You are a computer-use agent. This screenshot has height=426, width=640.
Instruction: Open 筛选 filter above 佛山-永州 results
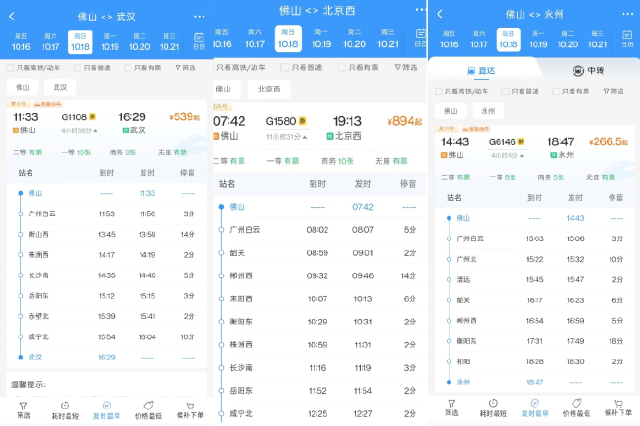click(x=613, y=91)
